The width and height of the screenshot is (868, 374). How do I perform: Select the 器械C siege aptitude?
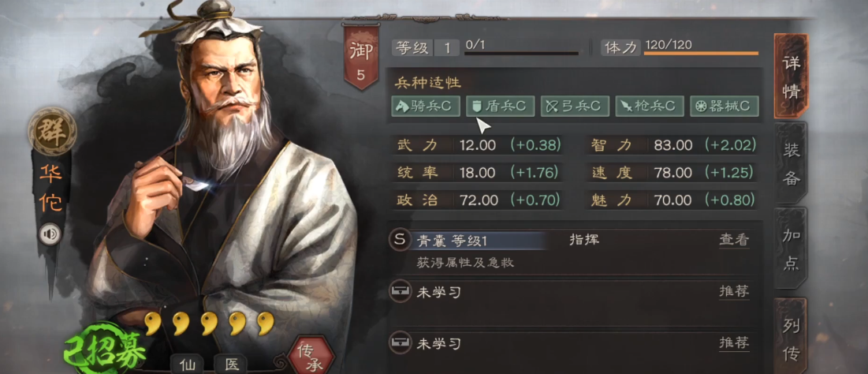[x=724, y=107]
